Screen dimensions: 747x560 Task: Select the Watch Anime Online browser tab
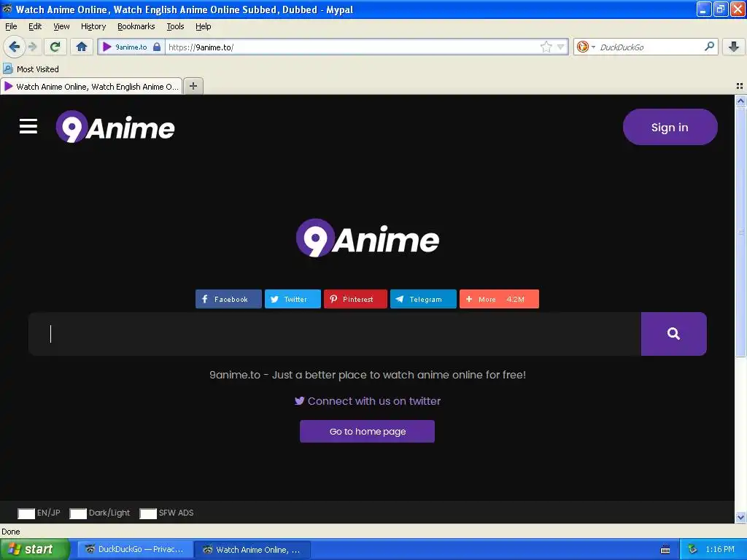[91, 86]
